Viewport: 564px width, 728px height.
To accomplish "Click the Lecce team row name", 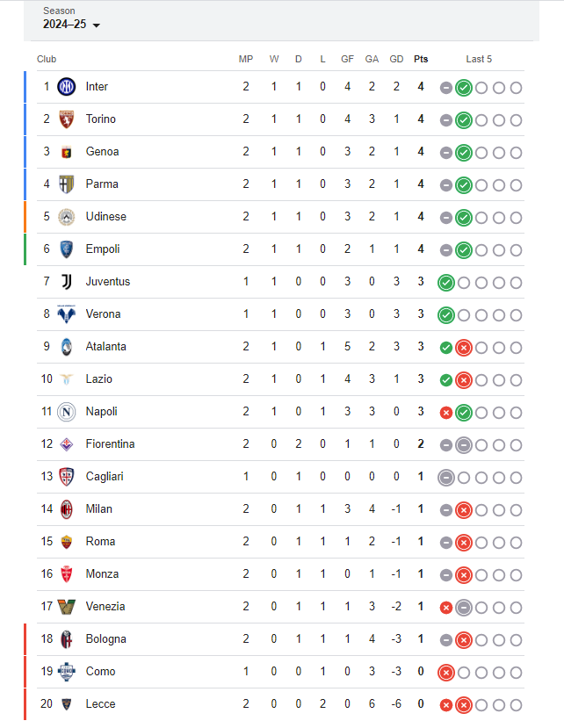I will 100,704.
